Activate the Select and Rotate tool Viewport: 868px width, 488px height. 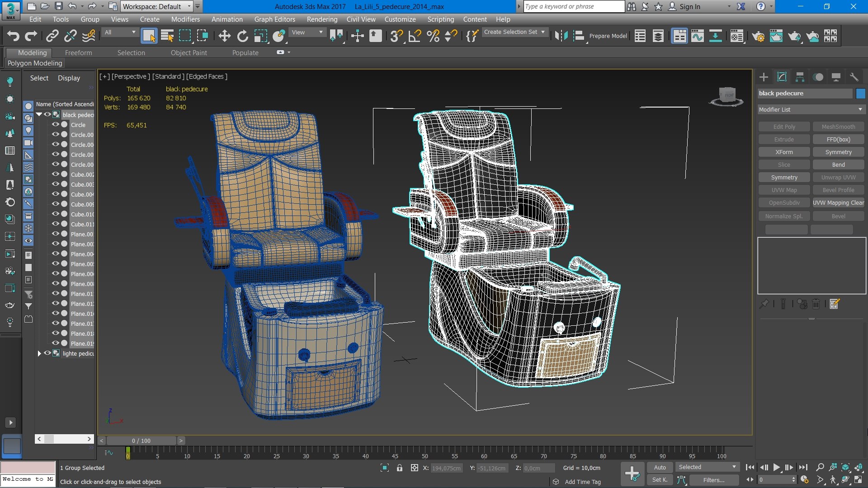point(243,36)
